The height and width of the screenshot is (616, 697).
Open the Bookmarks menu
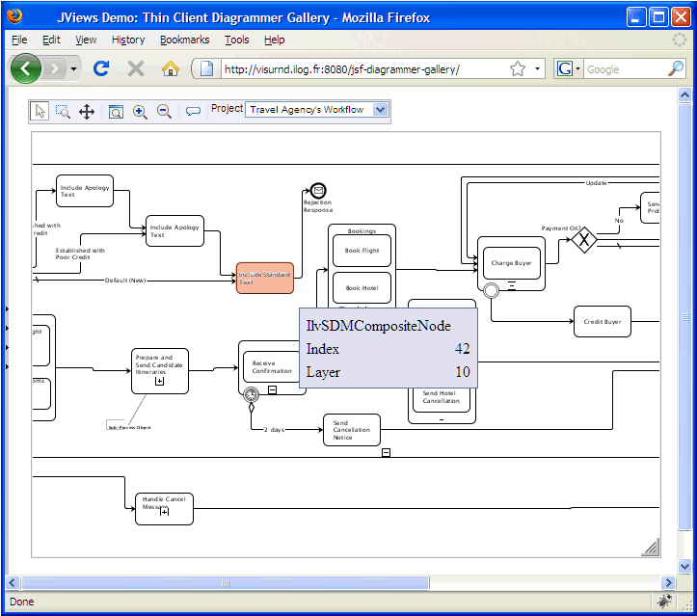184,40
